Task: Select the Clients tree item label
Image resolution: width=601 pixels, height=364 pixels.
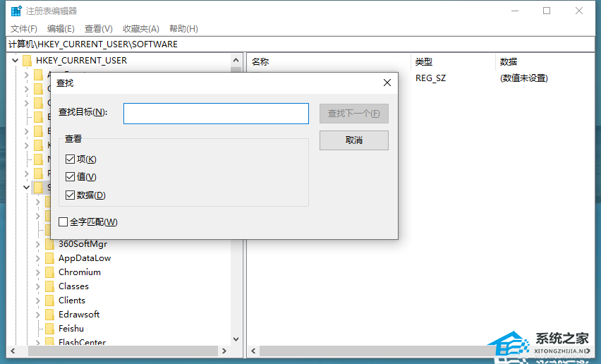Action: [72, 301]
